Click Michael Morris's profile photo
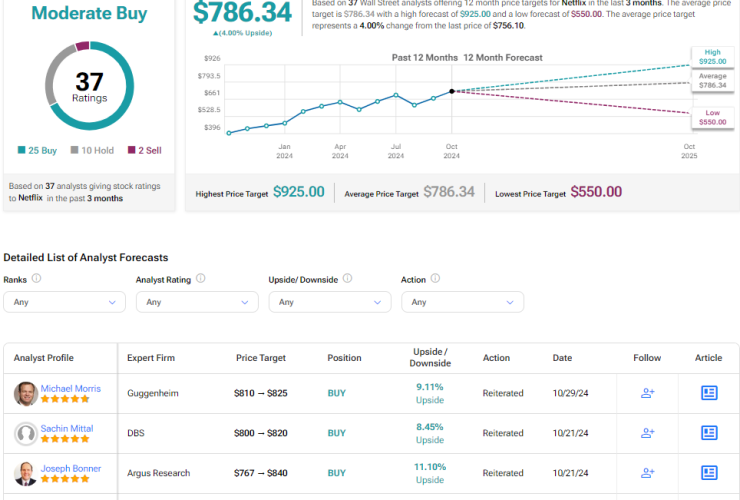 click(25, 394)
